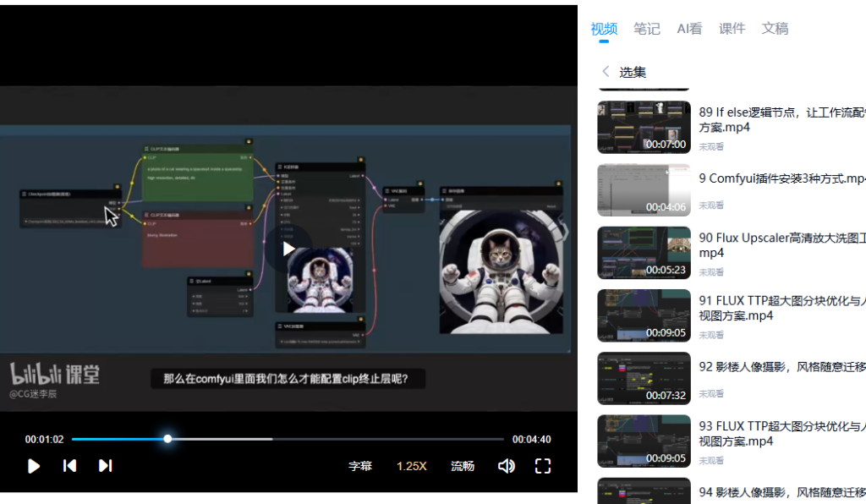Open thumbnail for 92 影楼人像摄影 video
Image resolution: width=866 pixels, height=504 pixels.
644,379
